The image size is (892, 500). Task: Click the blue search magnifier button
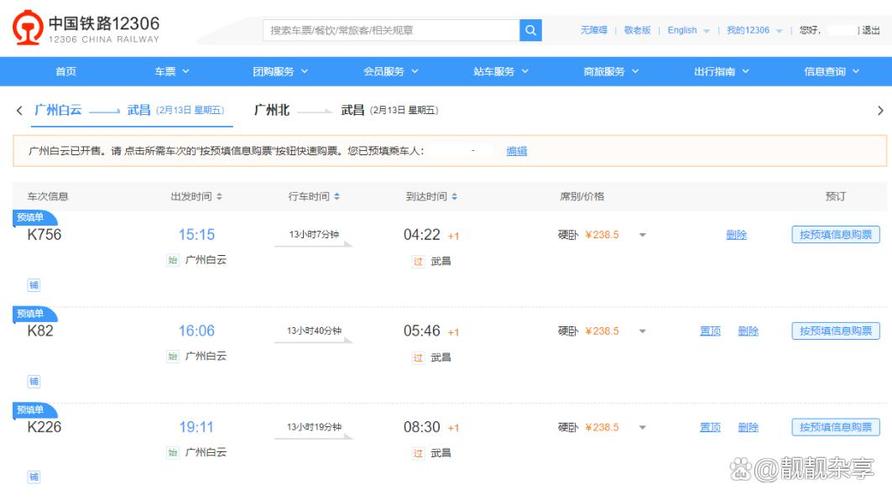click(x=530, y=30)
